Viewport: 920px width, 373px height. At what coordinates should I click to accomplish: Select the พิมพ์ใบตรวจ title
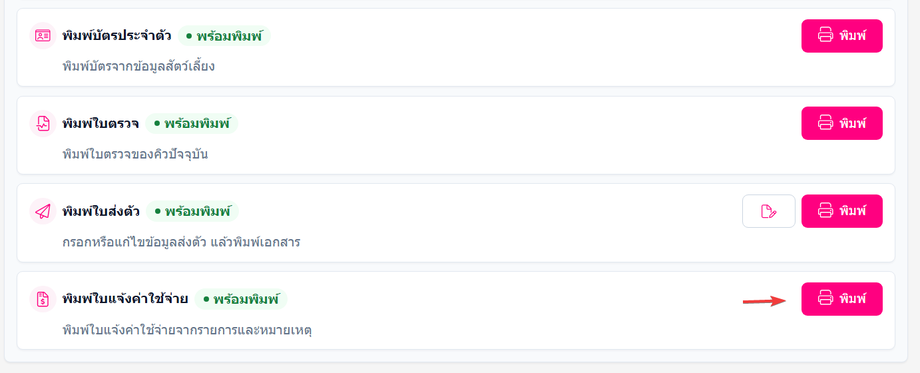pyautogui.click(x=100, y=123)
